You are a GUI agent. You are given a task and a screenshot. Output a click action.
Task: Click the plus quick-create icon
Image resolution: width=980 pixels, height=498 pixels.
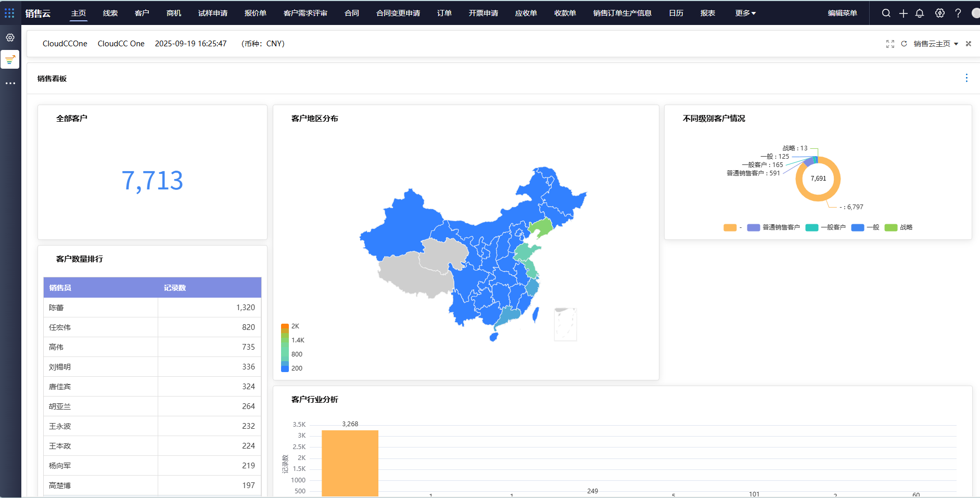click(x=903, y=13)
